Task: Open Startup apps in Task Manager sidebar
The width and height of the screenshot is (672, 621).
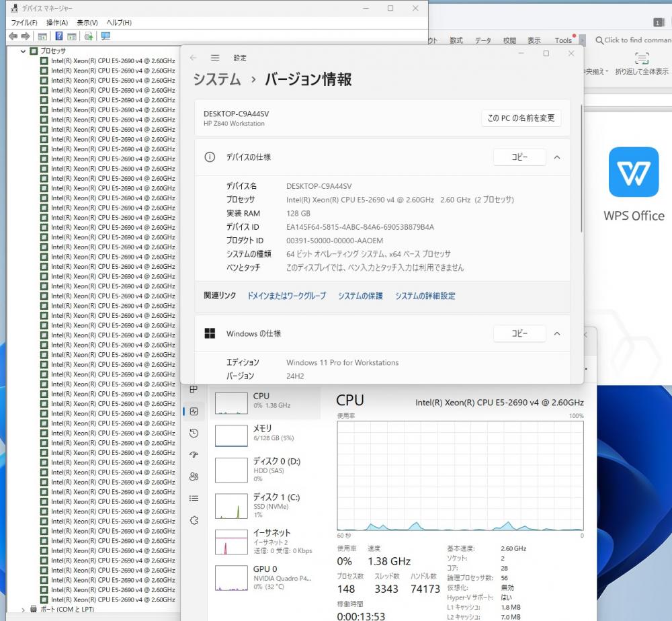Action: point(194,455)
